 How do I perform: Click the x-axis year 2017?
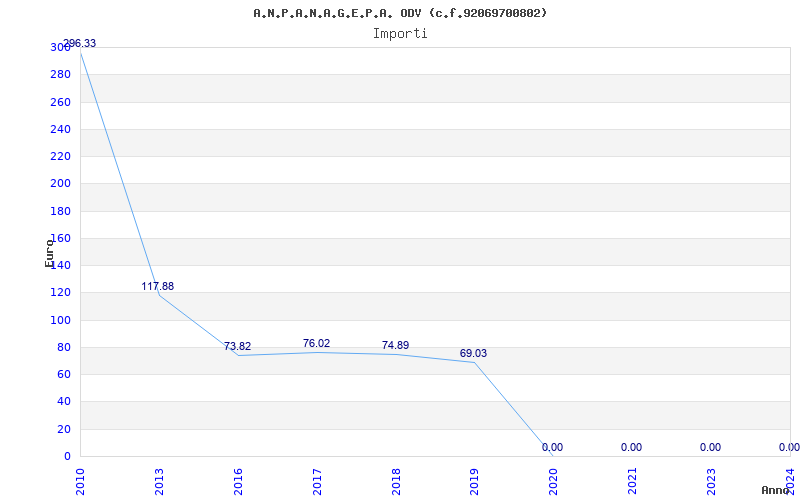(317, 481)
